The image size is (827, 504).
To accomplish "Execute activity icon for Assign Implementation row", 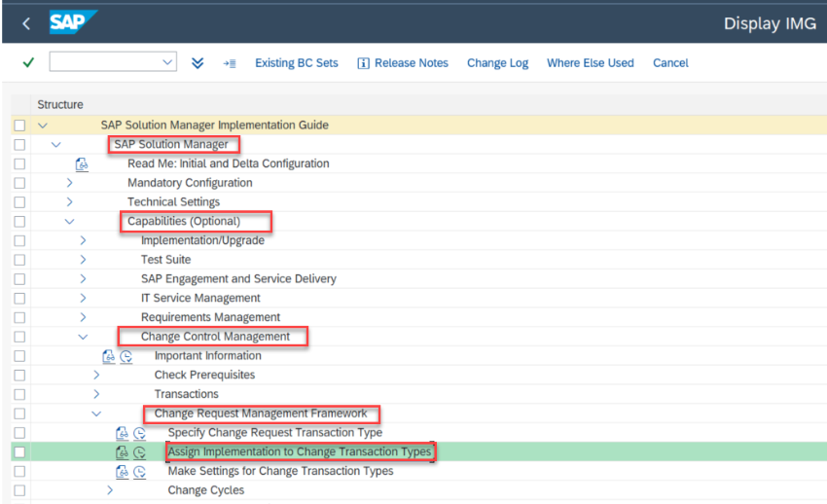I will click(139, 452).
